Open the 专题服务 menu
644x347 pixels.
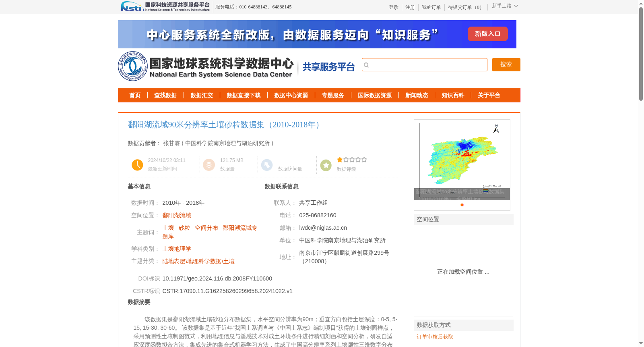pyautogui.click(x=333, y=96)
